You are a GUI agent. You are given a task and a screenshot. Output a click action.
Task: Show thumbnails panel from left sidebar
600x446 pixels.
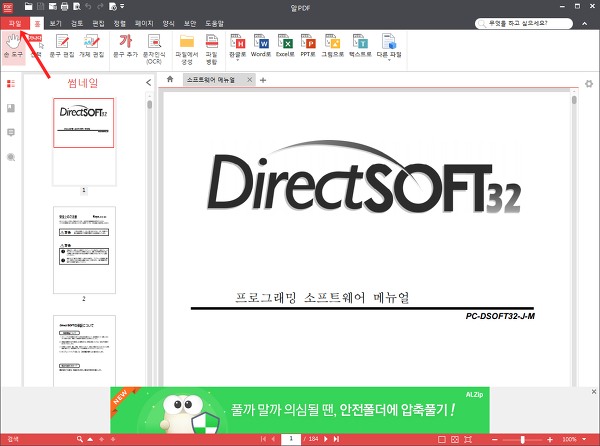[11, 84]
